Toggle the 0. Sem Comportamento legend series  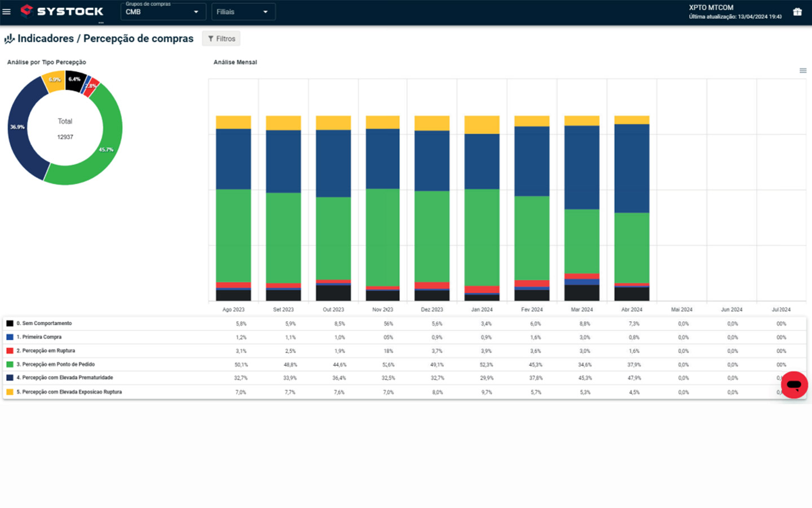44,323
